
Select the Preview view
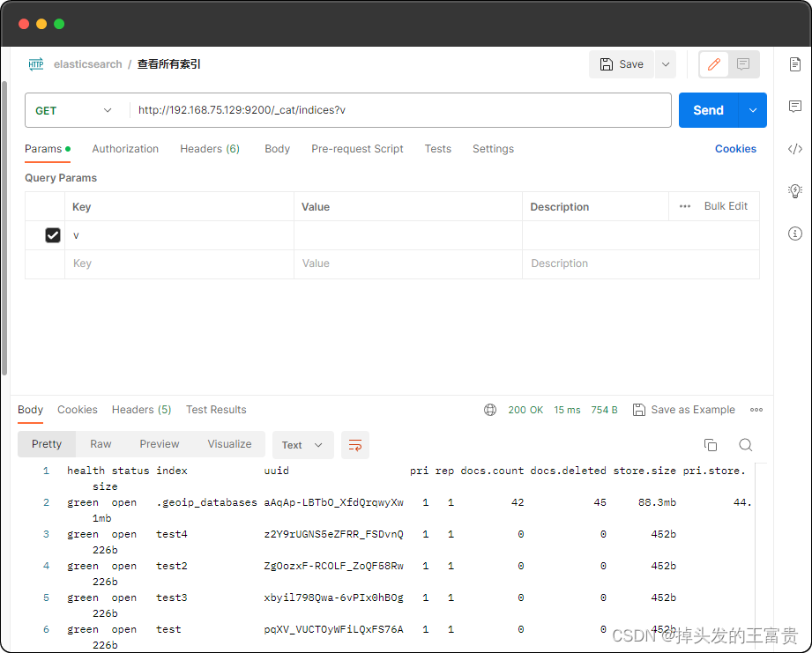(159, 444)
